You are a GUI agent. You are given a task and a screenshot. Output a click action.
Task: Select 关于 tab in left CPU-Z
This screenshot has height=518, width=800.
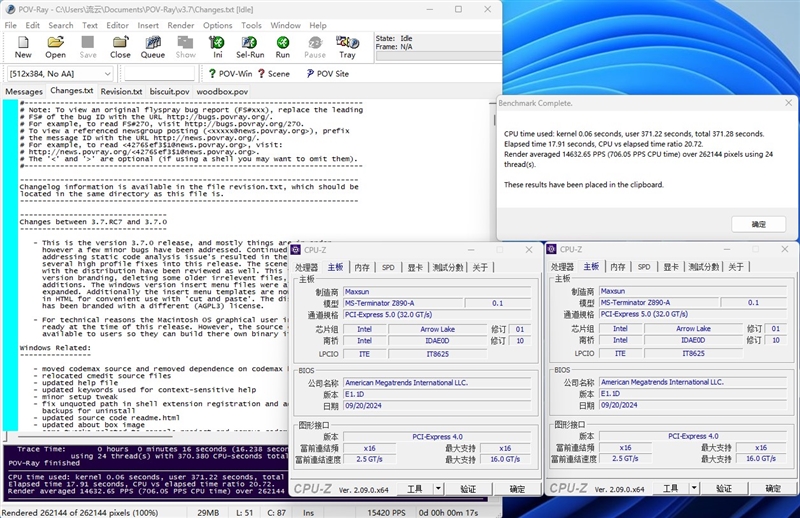coord(480,267)
